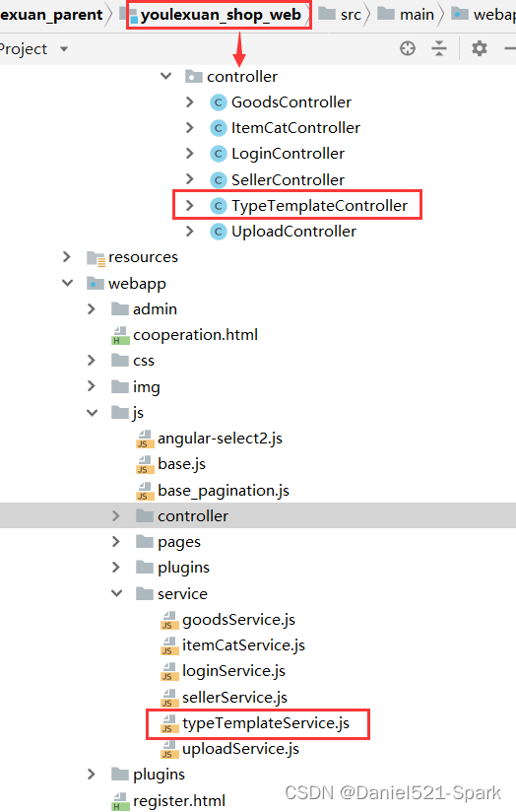Expand the css folder chevron
516x812 pixels.
tap(92, 361)
